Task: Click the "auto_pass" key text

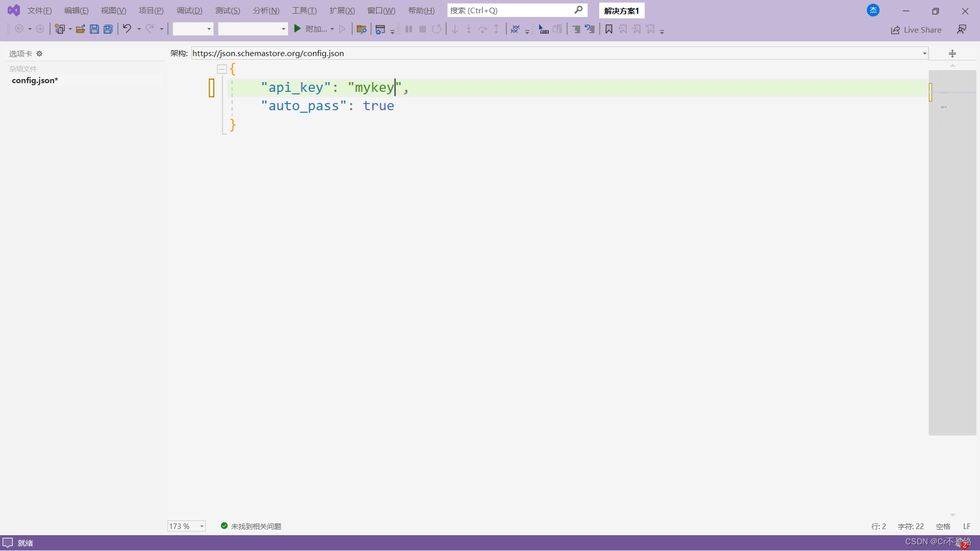Action: 304,106
